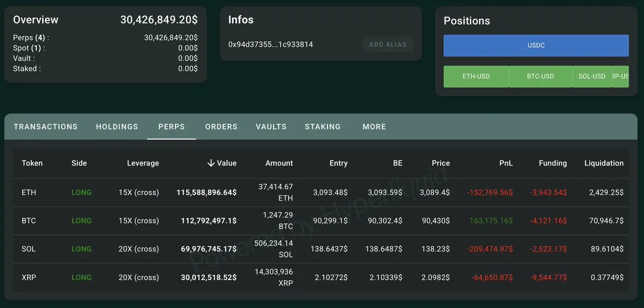Click the XRP token in the table
Screen dimensions: 644x308
(x=29, y=277)
